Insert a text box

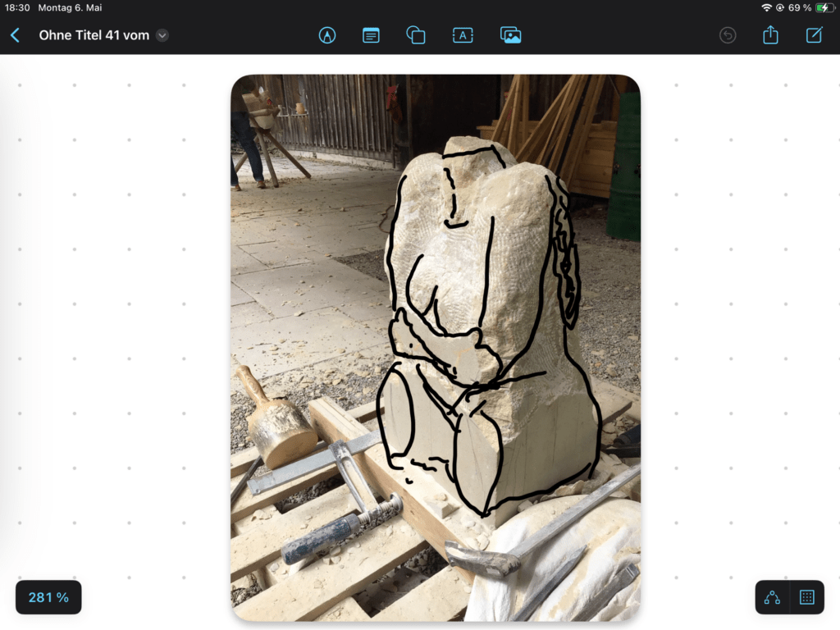pyautogui.click(x=463, y=35)
